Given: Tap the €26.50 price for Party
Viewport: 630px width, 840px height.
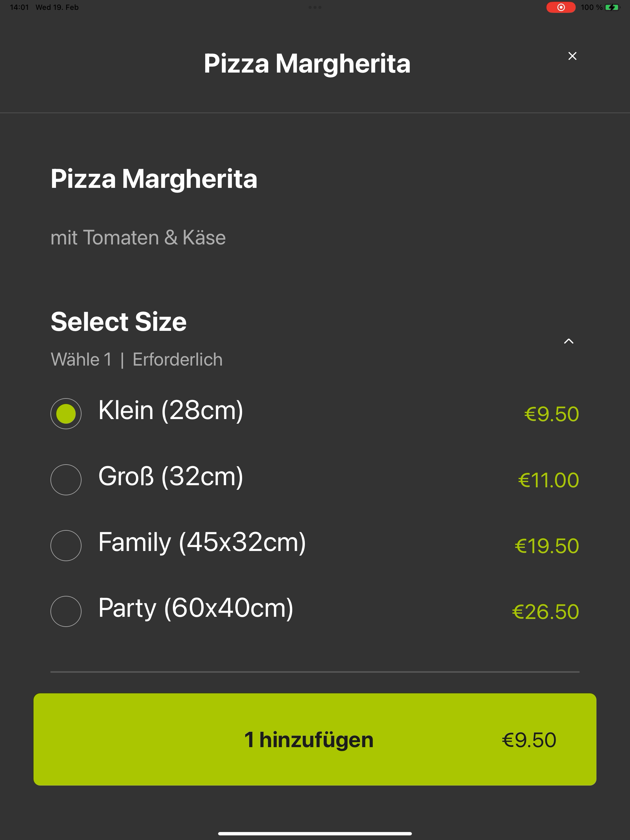Looking at the screenshot, I should click(x=545, y=611).
